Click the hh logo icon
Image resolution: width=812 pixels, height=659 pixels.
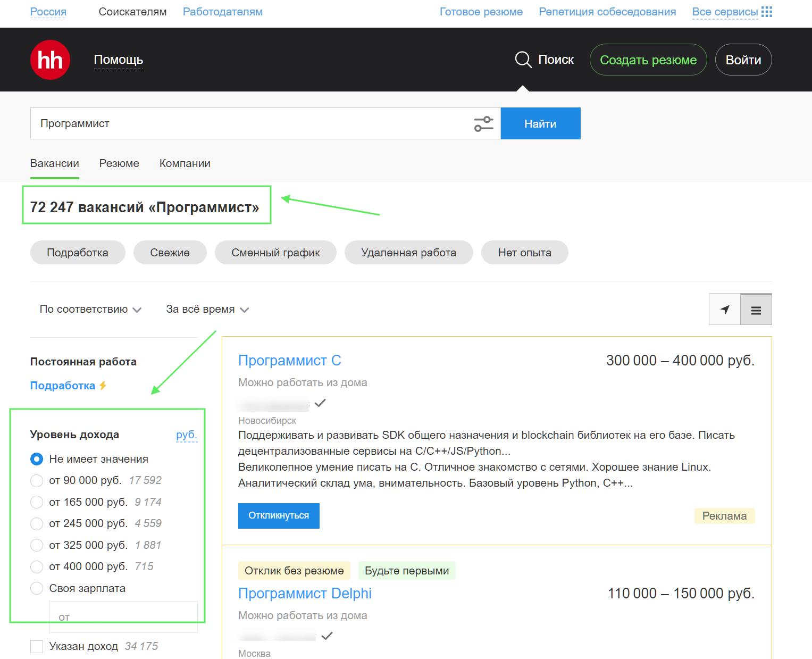tap(50, 60)
